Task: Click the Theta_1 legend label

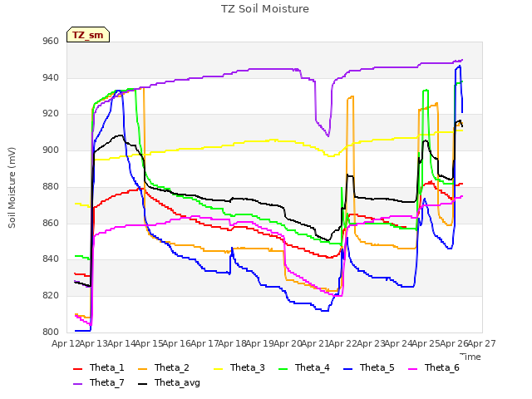Action: click(107, 367)
